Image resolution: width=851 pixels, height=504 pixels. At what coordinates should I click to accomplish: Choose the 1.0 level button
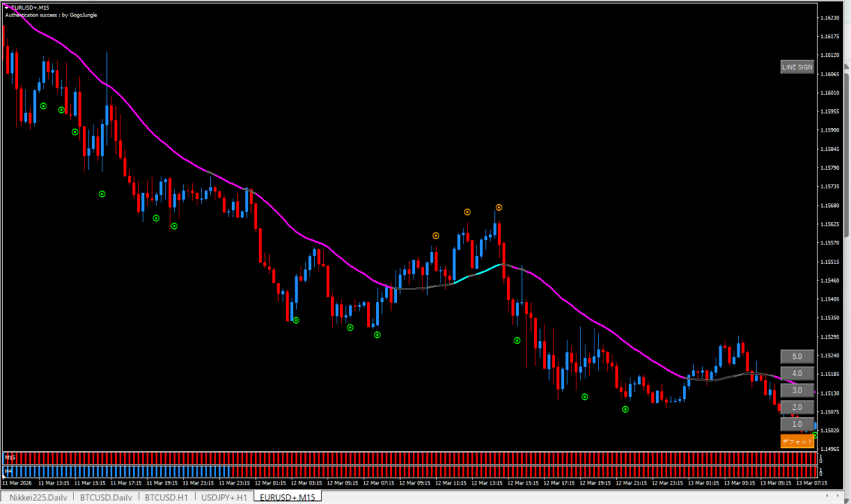point(796,424)
